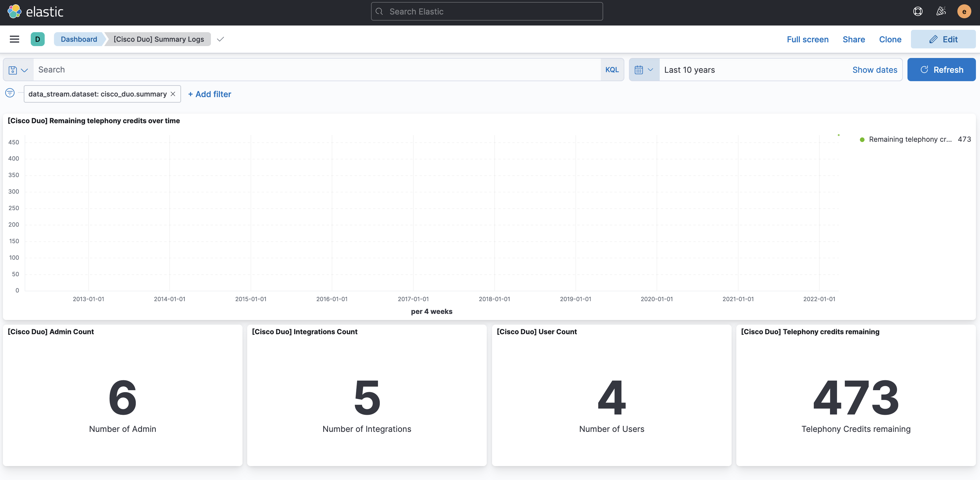Image resolution: width=980 pixels, height=480 pixels.
Task: Click the Share menu item
Action: point(853,39)
